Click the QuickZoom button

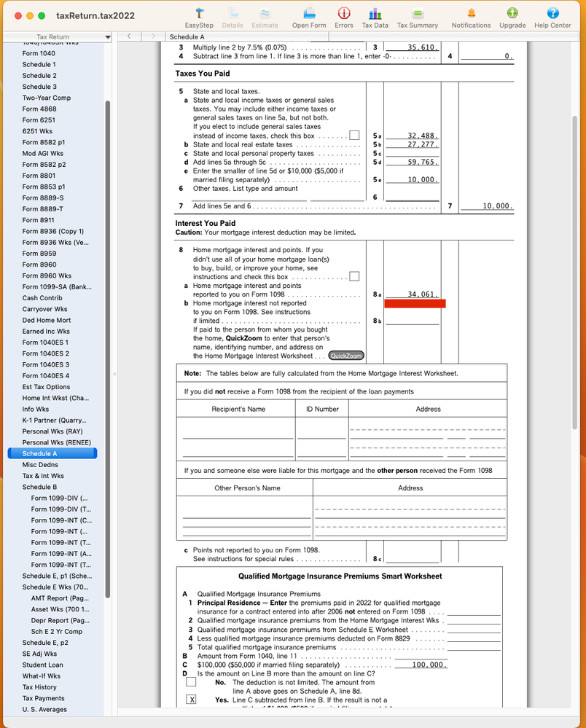pos(346,356)
